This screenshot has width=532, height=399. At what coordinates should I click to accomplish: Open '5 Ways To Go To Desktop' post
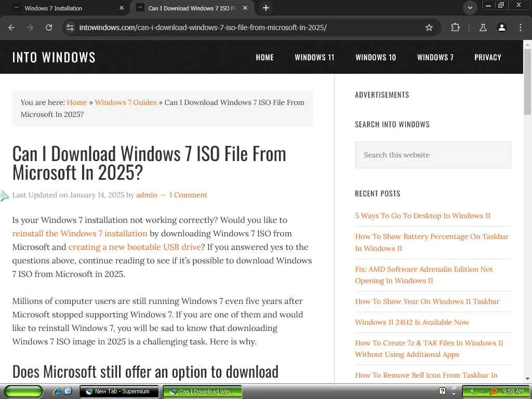[422, 216]
